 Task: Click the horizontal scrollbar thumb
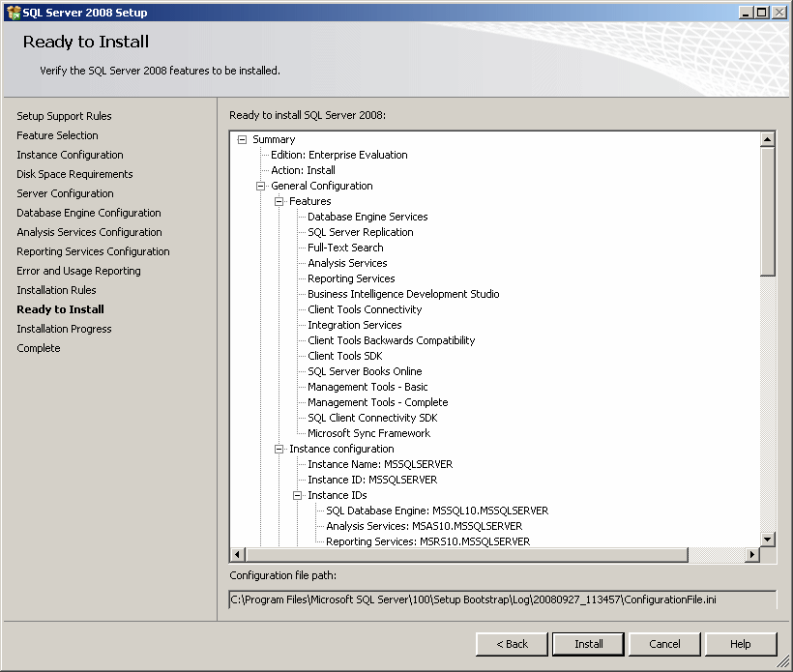click(x=467, y=555)
